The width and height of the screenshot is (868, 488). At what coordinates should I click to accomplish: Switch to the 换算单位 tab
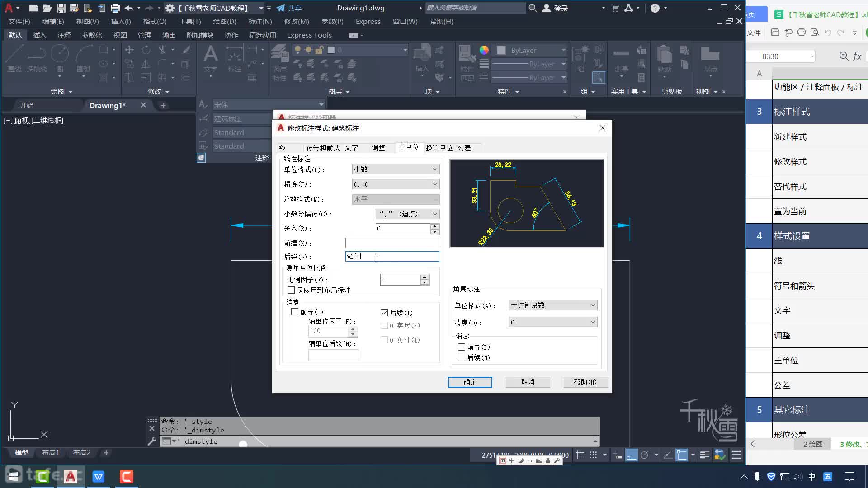439,148
